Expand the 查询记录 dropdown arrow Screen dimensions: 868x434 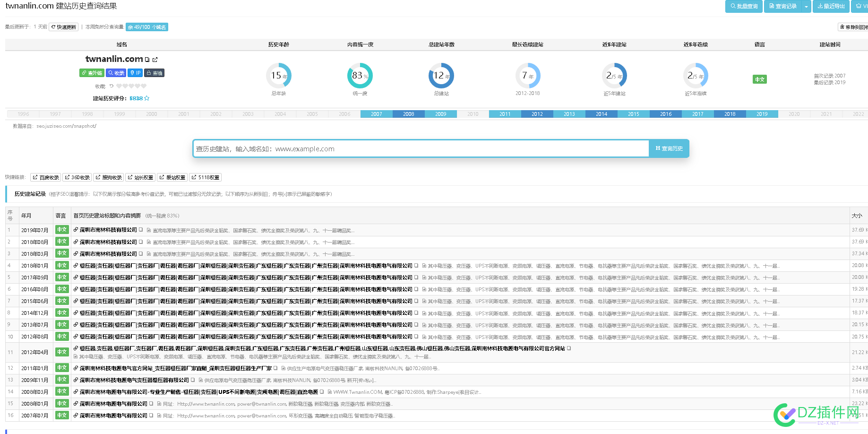point(807,6)
